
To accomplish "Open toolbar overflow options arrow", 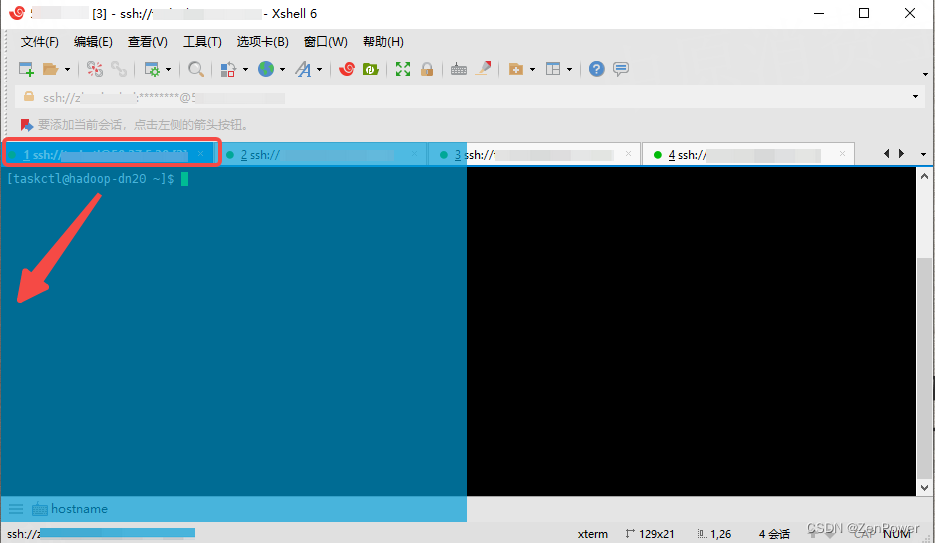I will (925, 75).
